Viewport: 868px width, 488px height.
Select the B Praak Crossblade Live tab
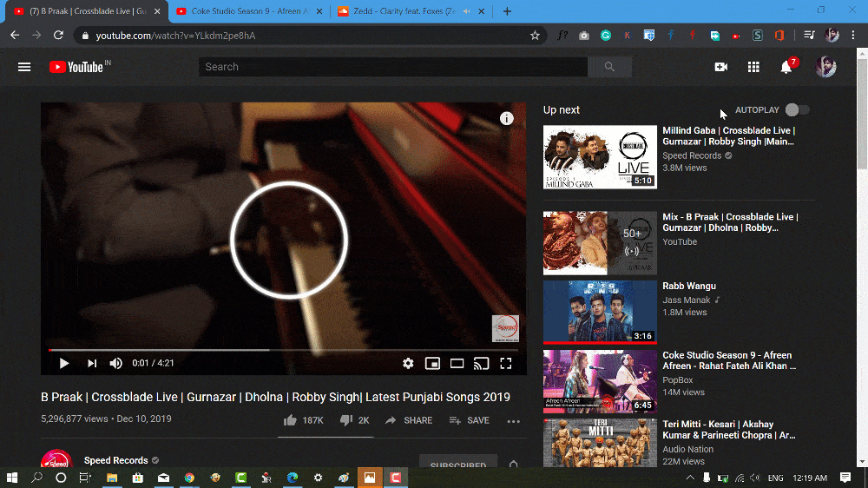[86, 11]
